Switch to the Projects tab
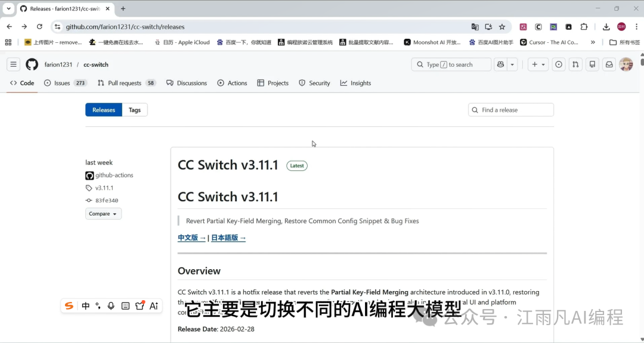644x343 pixels. point(273,83)
